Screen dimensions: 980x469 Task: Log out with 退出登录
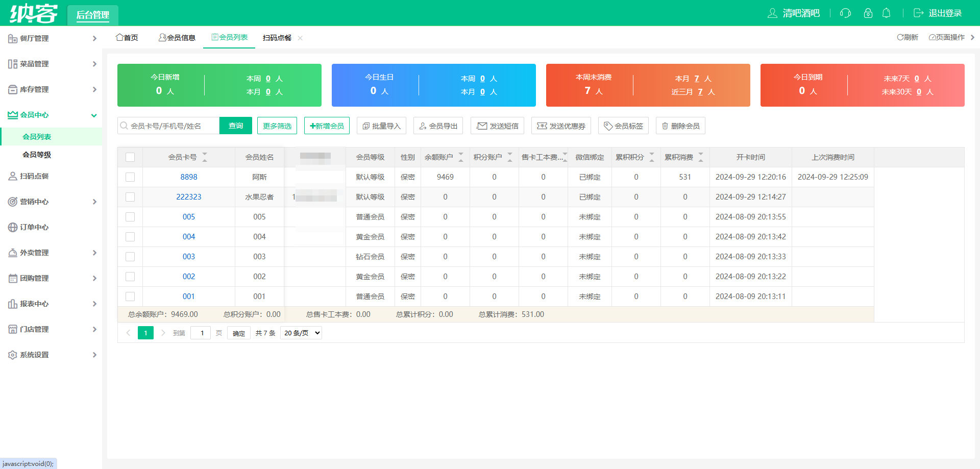938,13
